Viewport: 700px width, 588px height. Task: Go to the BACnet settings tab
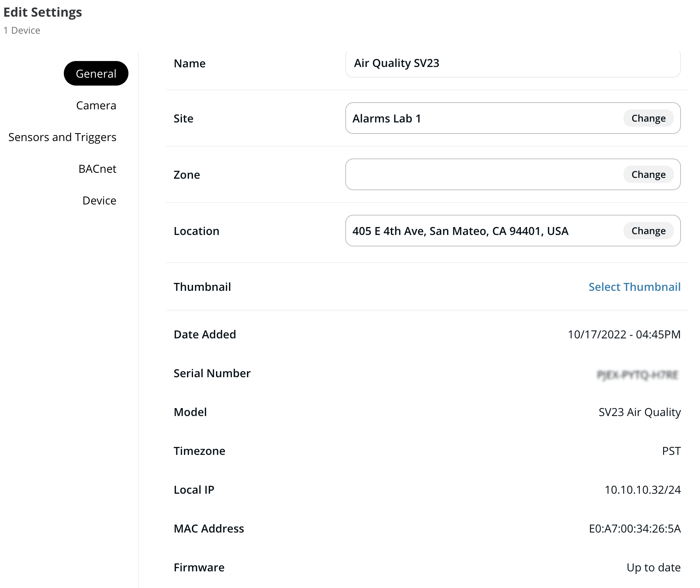coord(97,169)
